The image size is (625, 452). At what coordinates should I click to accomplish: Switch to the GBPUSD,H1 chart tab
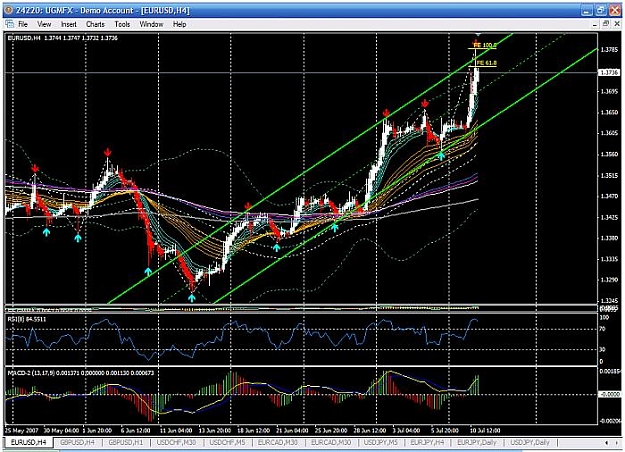126,442
